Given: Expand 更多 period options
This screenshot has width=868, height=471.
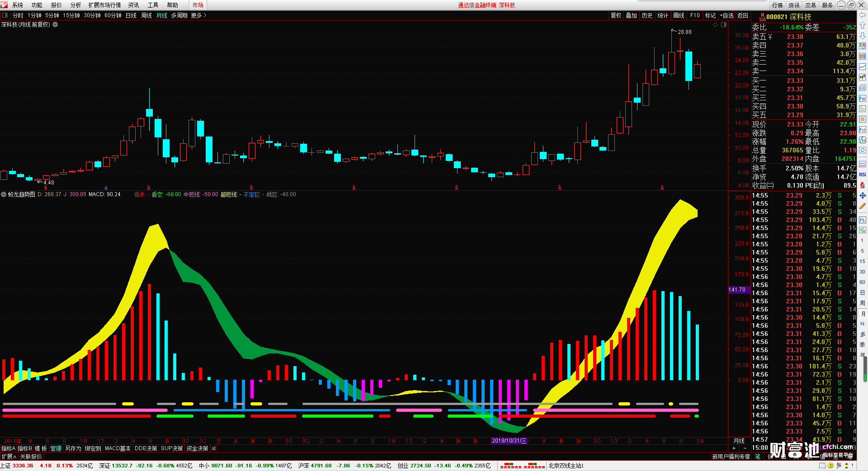Looking at the screenshot, I should click(x=198, y=15).
